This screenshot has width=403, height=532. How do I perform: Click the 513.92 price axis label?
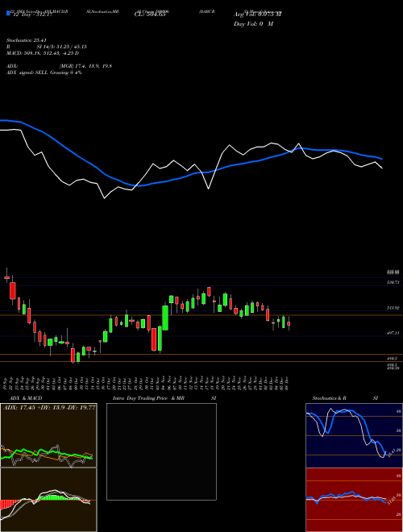pos(393,308)
